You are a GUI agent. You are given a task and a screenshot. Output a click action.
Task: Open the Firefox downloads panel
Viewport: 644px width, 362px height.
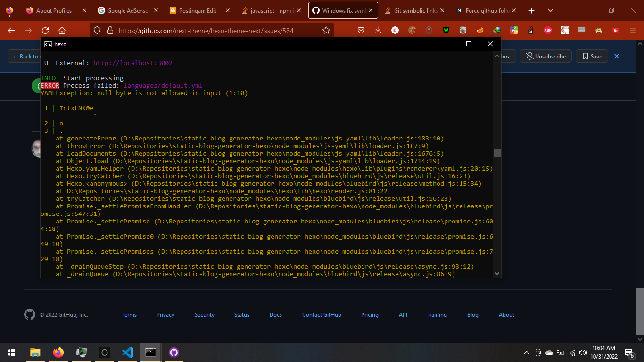coord(378,30)
